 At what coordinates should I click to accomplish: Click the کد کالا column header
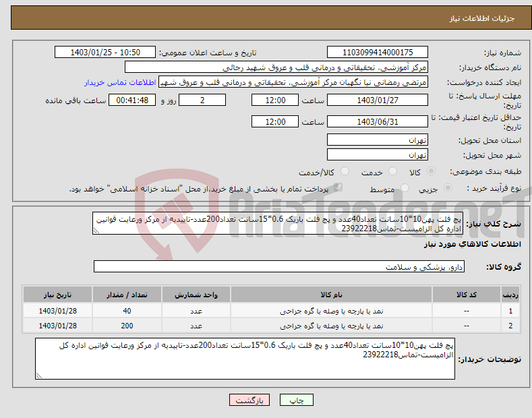click(x=467, y=295)
